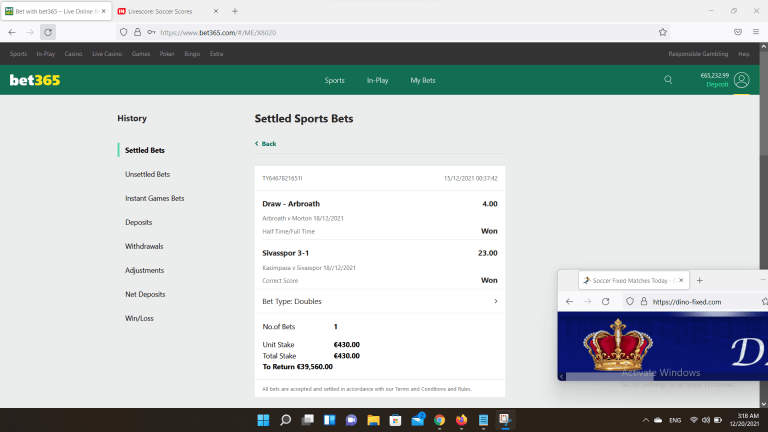The image size is (768, 432).
Task: Reload the bet365 page
Action: 48,32
